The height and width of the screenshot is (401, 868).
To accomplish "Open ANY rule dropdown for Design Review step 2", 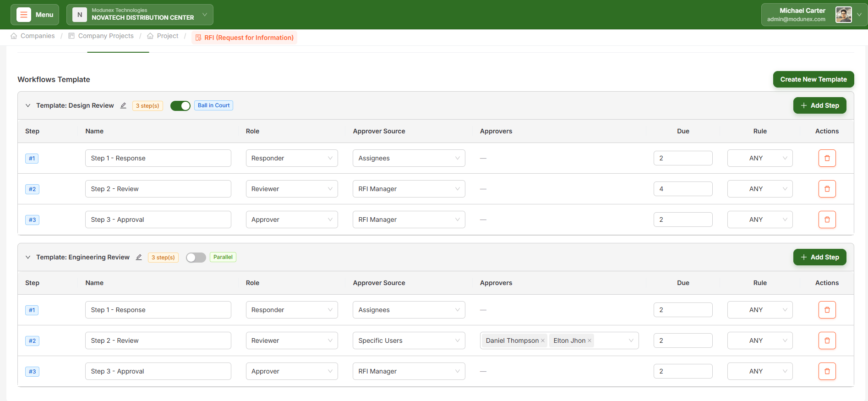I will click(x=760, y=189).
